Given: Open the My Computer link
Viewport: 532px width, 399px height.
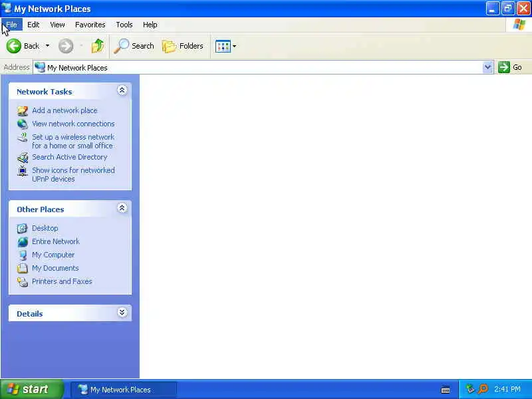Looking at the screenshot, I should [53, 255].
